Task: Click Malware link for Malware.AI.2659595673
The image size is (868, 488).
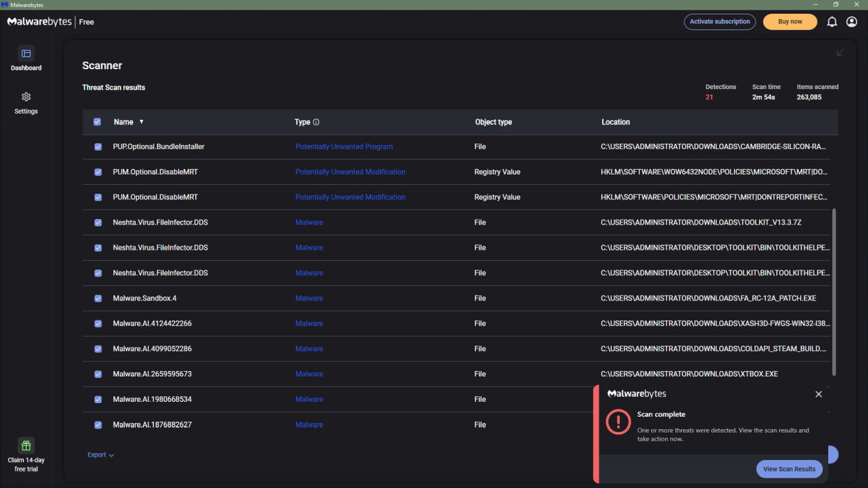Action: (x=309, y=374)
